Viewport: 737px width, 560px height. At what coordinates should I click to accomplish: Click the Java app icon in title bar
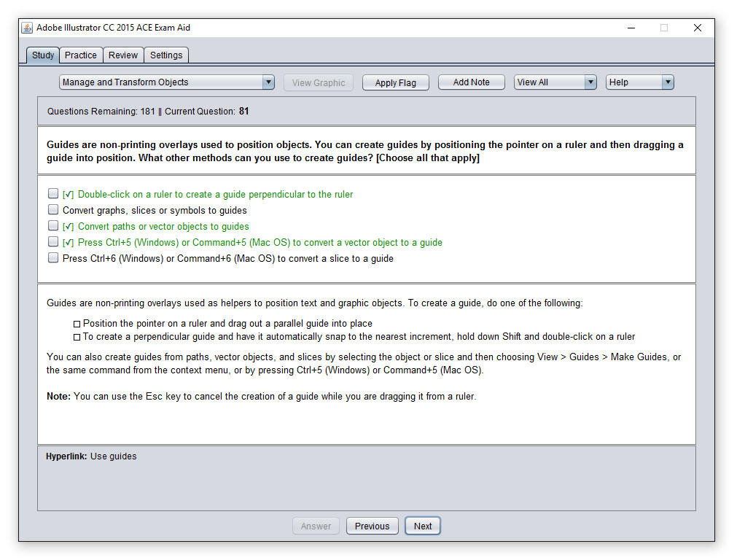point(27,28)
